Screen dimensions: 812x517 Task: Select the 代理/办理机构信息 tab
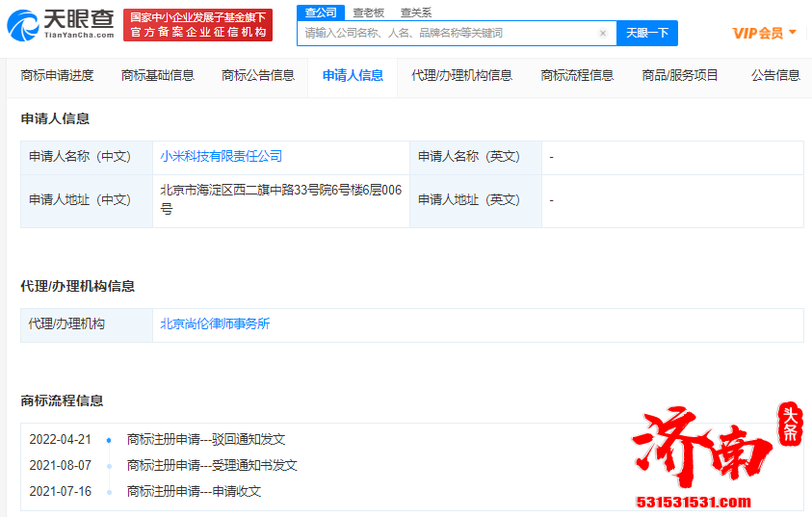click(x=461, y=75)
